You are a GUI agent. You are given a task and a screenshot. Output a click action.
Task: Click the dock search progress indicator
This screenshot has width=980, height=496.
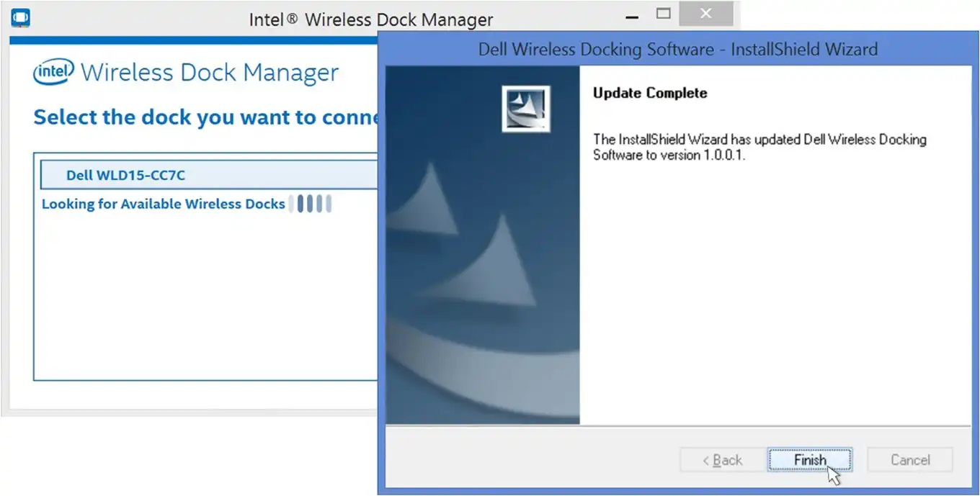(x=311, y=204)
